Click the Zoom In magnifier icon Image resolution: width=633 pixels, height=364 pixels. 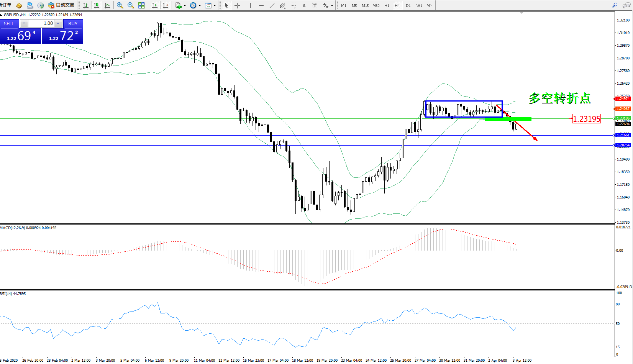120,5
